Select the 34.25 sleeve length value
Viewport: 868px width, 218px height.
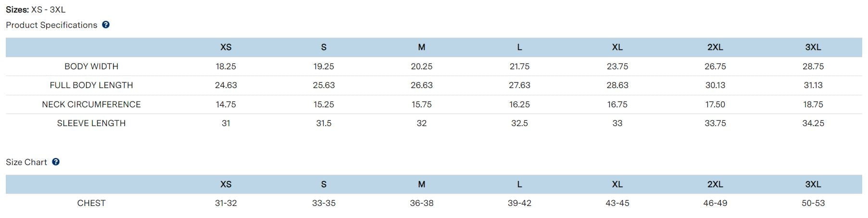point(813,123)
